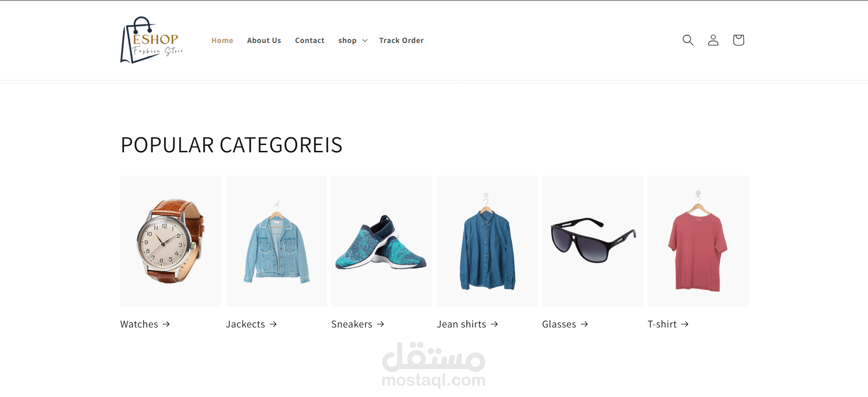Open the user account icon
This screenshot has width=868, height=397.
click(x=713, y=40)
